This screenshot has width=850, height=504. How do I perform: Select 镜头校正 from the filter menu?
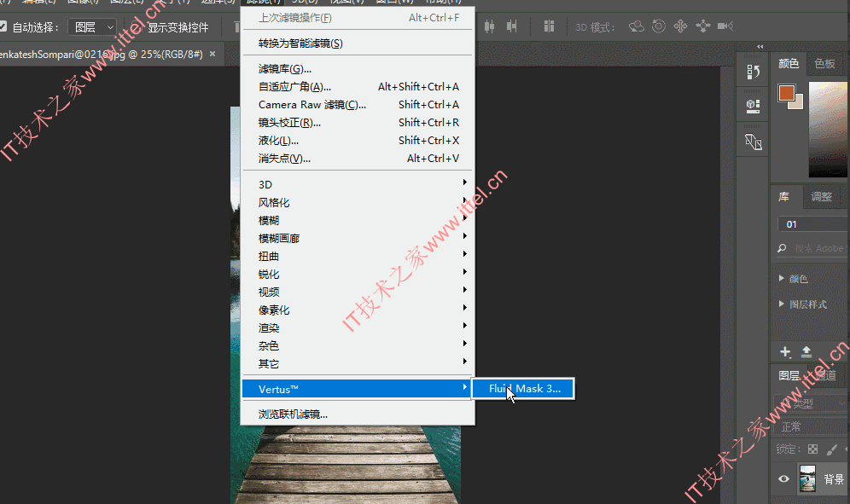click(358, 122)
